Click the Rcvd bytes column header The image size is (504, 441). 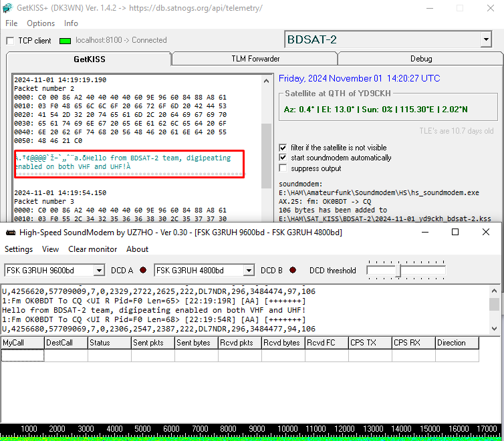point(283,343)
